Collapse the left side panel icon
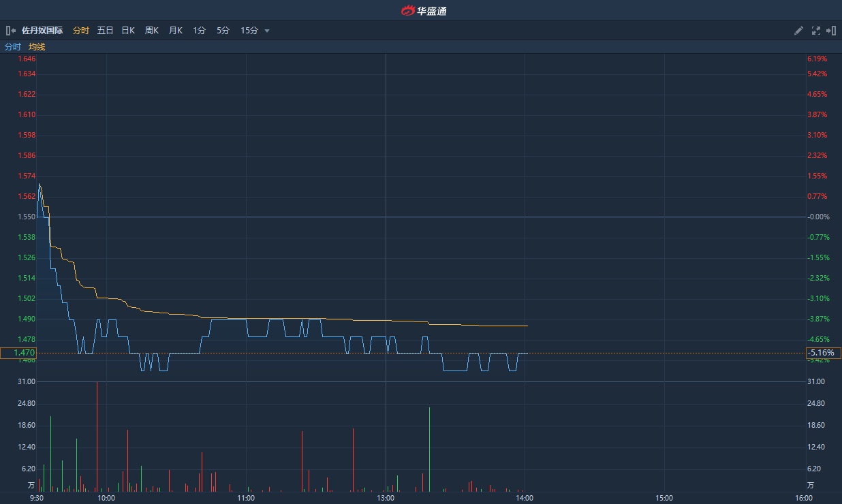 [10, 31]
